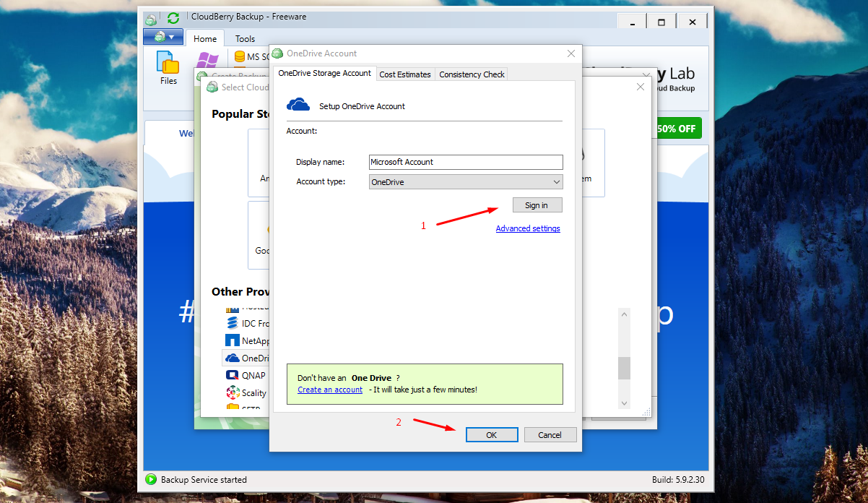Open the CloudBerry application menu button
The image size is (868, 503).
[x=163, y=37]
